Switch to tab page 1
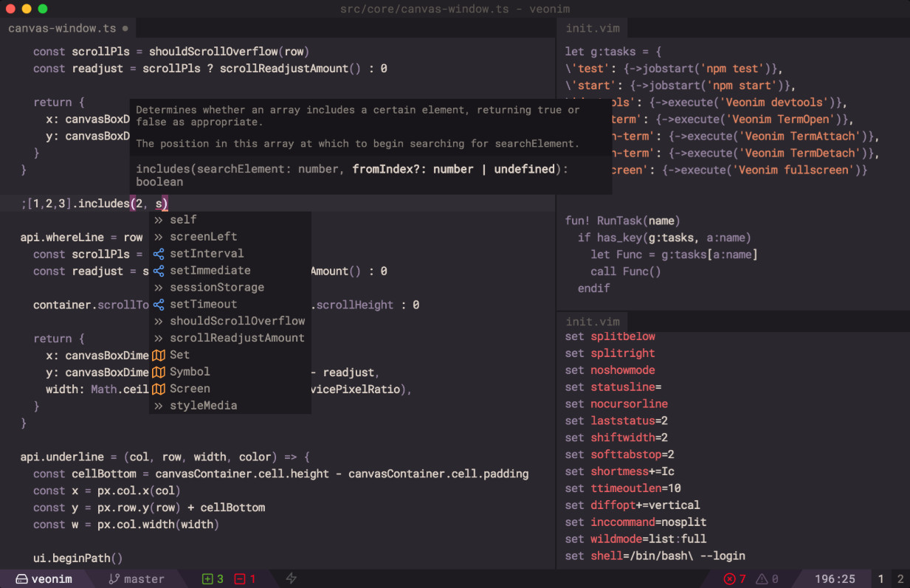This screenshot has width=910, height=588. [880, 579]
